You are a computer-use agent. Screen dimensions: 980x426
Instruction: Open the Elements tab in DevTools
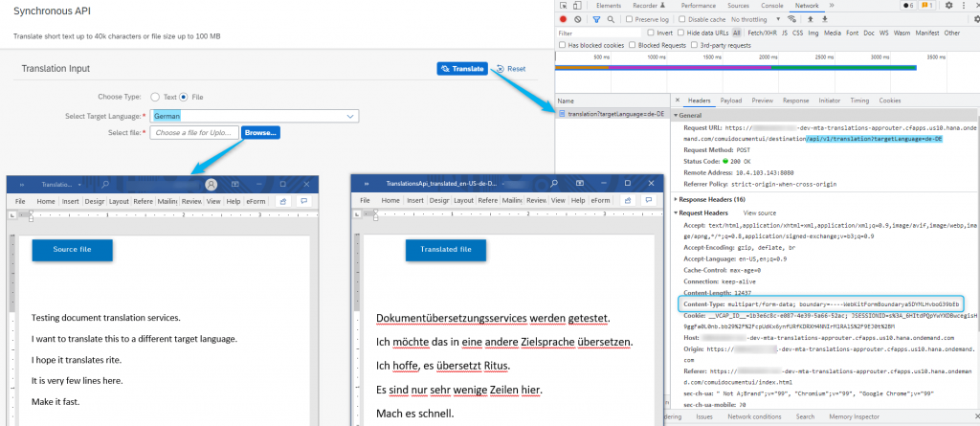[x=608, y=6]
